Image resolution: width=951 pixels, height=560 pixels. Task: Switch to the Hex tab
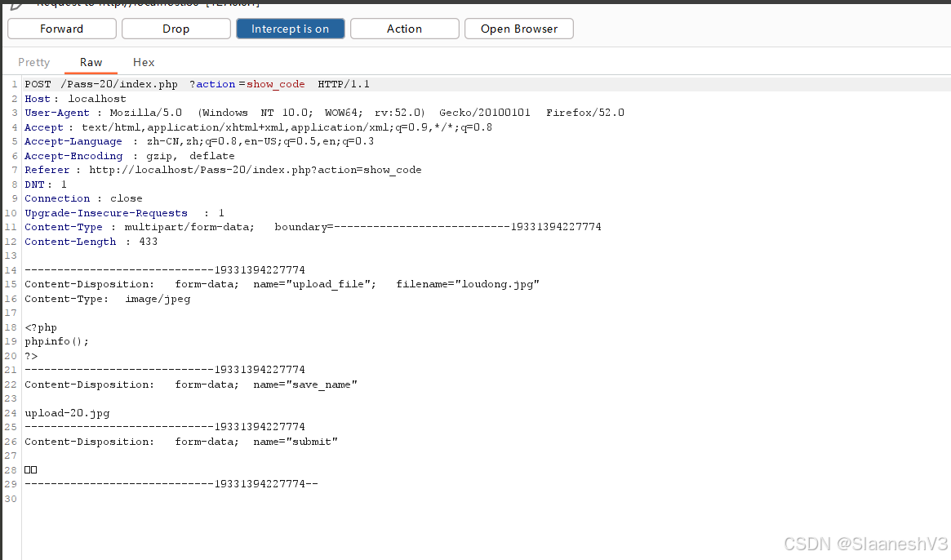pyautogui.click(x=144, y=62)
